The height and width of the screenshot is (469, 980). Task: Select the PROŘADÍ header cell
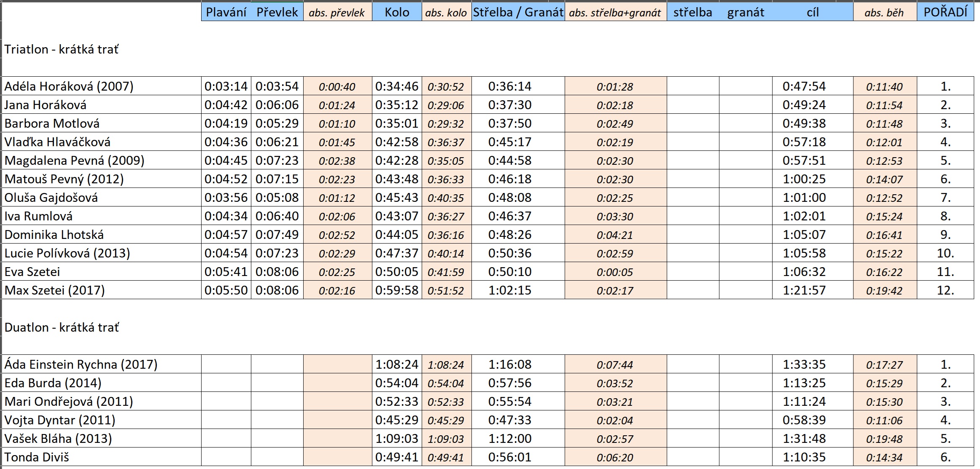pyautogui.click(x=945, y=12)
